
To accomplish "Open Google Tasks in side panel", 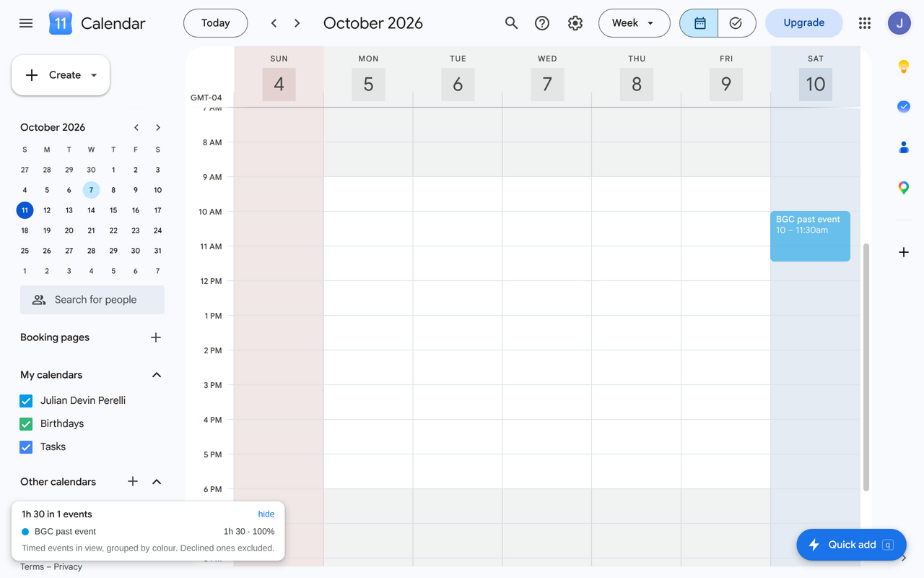I will coord(903,106).
